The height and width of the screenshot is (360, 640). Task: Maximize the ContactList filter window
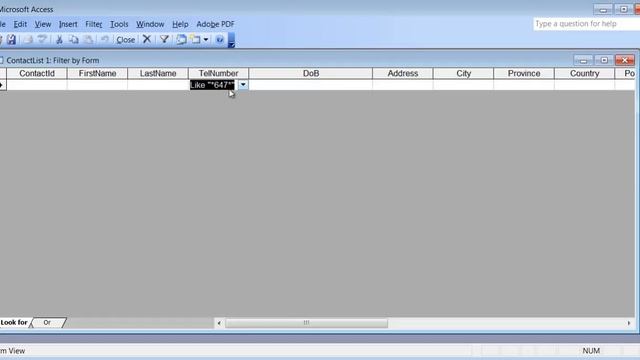604,60
